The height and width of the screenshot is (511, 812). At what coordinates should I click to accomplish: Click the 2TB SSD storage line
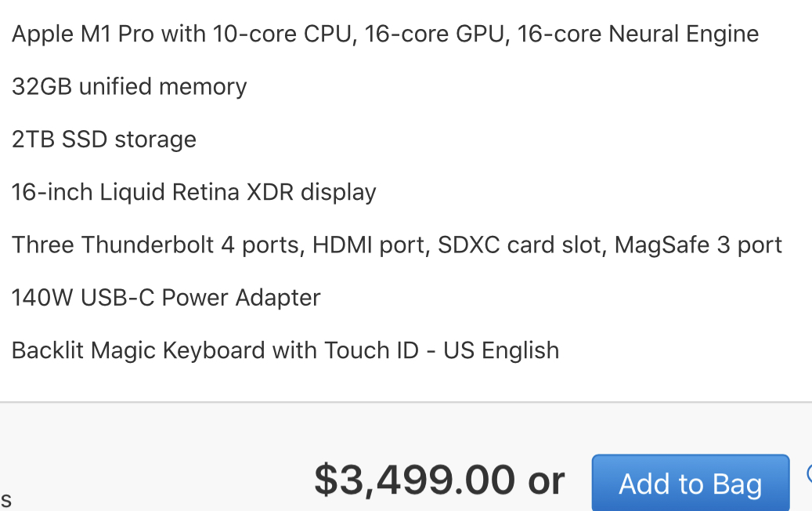point(104,140)
